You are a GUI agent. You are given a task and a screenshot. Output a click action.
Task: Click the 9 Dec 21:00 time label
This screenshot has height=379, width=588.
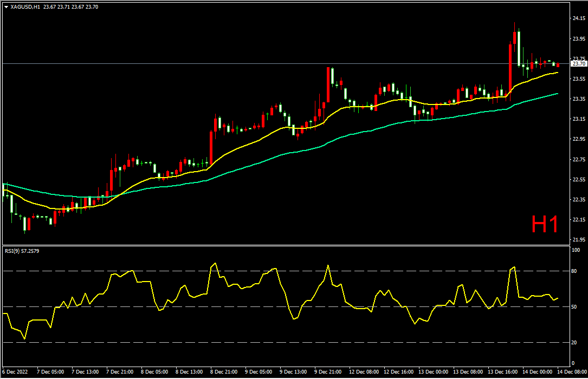pos(328,372)
